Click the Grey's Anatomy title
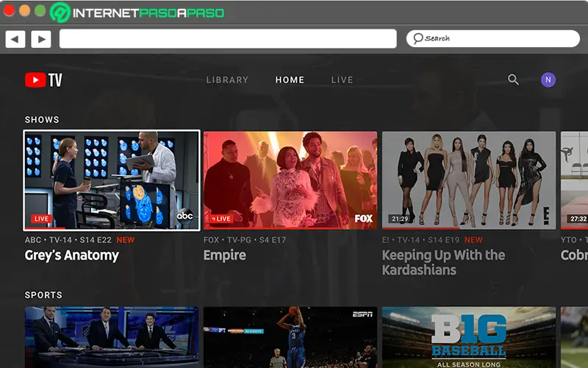This screenshot has height=368, width=588. pyautogui.click(x=71, y=255)
